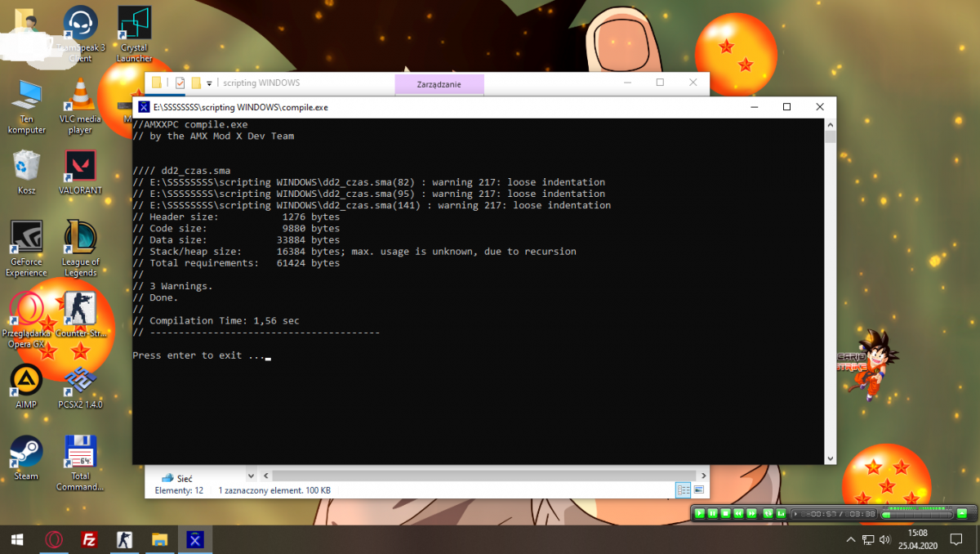Click the Explorer navigation pane scroll down arrow
Image resolution: width=980 pixels, height=554 pixels.
tap(252, 476)
